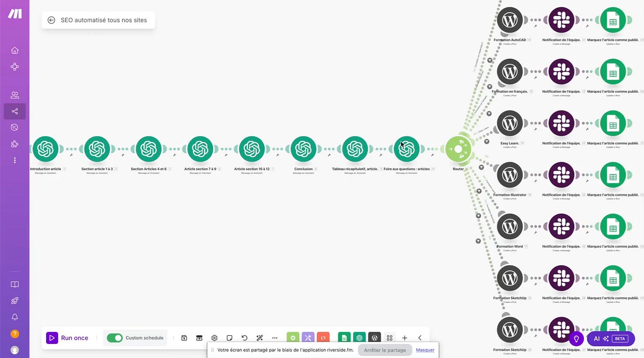Select the Formation Illustrator WordPress module
This screenshot has width=644, height=358.
pyautogui.click(x=510, y=175)
